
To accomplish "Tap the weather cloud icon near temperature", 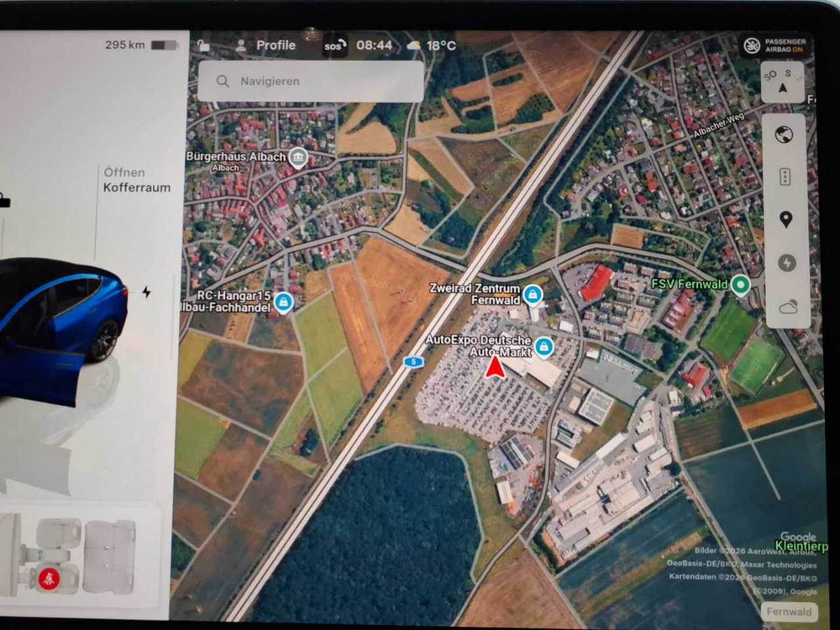I will [413, 45].
